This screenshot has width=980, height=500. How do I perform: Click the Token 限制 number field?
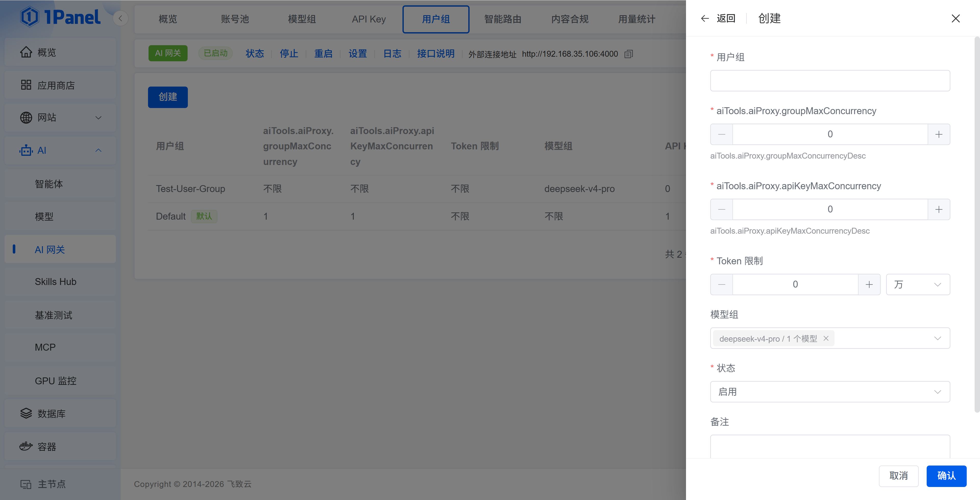(x=795, y=284)
